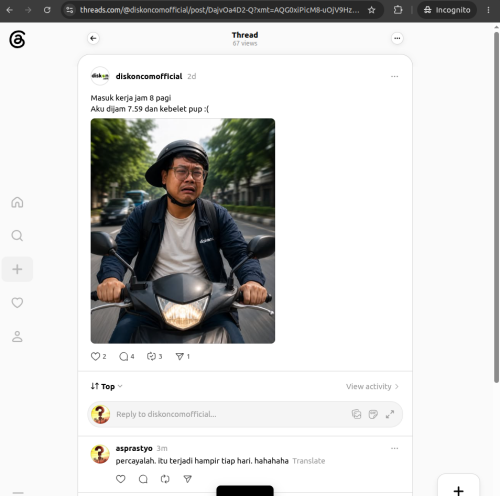Click the browser address bar URL
The width and height of the screenshot is (500, 496).
(219, 10)
